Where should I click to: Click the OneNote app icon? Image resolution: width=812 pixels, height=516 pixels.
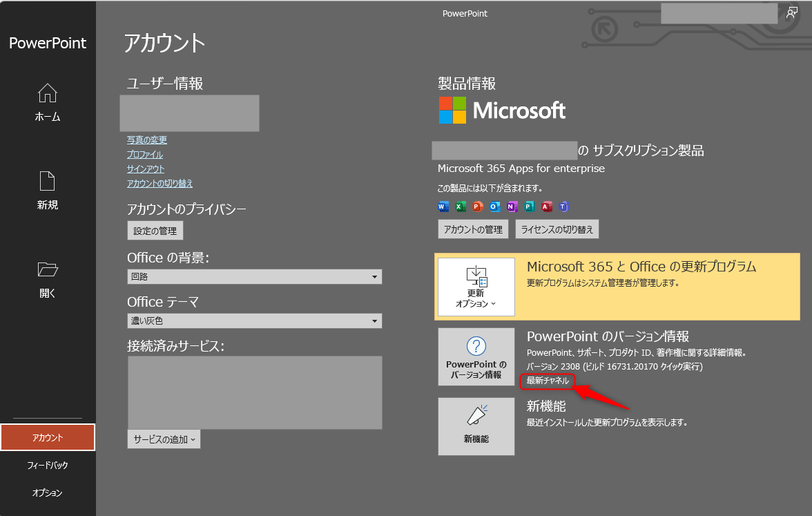[512, 207]
